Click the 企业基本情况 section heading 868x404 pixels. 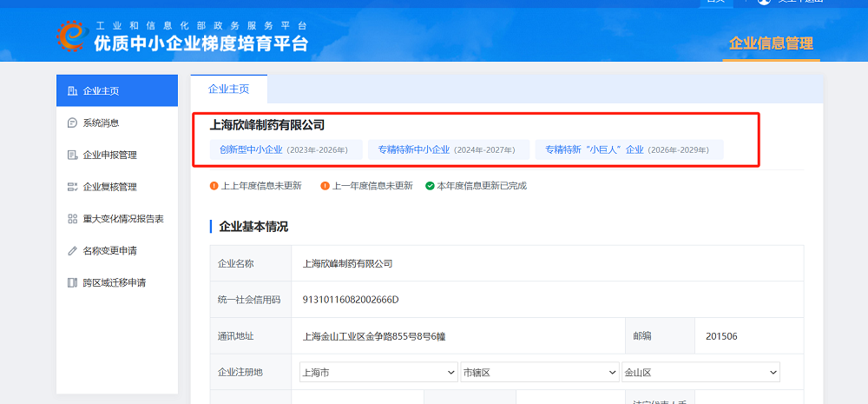pyautogui.click(x=253, y=227)
